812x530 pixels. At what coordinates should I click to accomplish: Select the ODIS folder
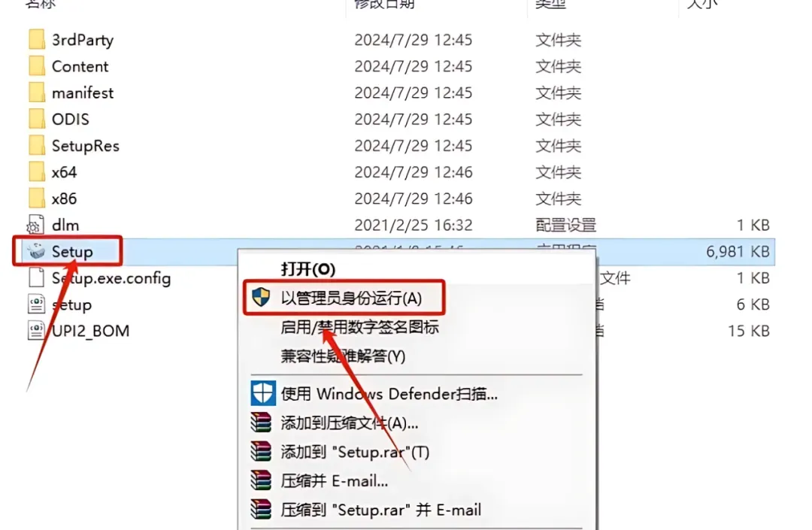(x=71, y=119)
